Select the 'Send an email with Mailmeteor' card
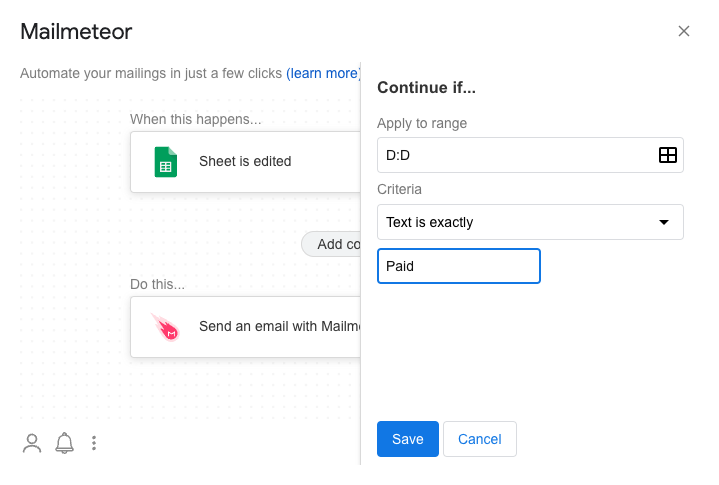This screenshot has height=485, width=719. [x=245, y=327]
